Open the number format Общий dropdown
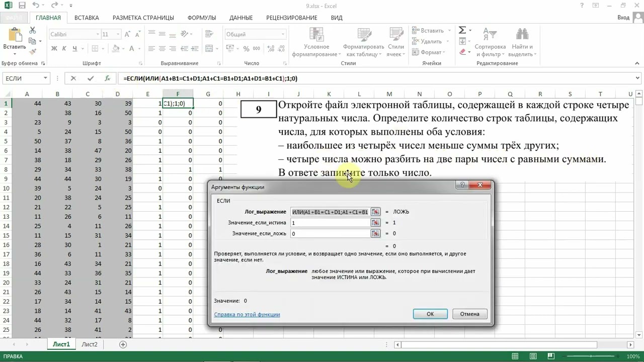 [283, 34]
